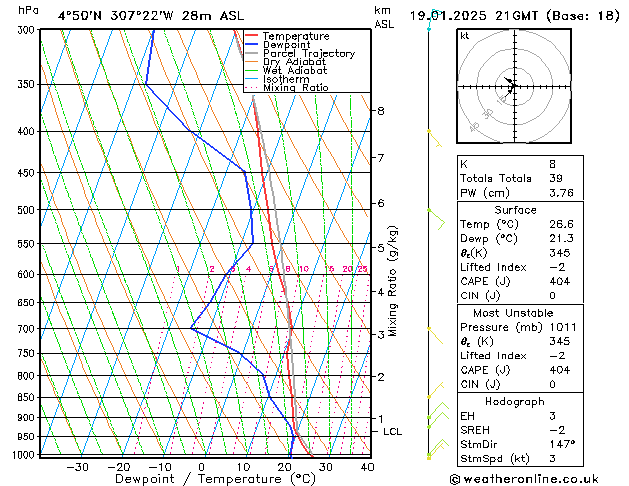This screenshot has height=486, width=629.
Task: Click the 'kt' label in the hodograph
Action: click(x=464, y=36)
